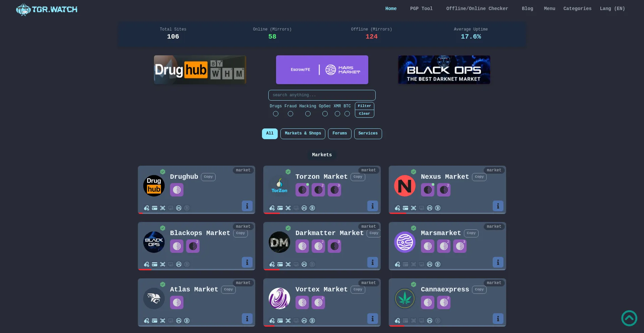This screenshot has width=644, height=333.
Task: Click the TOR.WATCH site logo
Action: pyautogui.click(x=47, y=9)
